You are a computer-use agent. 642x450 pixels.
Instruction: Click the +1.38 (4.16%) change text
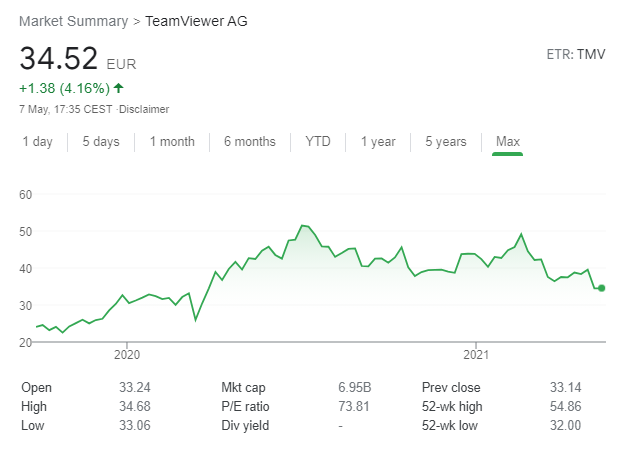pos(65,88)
